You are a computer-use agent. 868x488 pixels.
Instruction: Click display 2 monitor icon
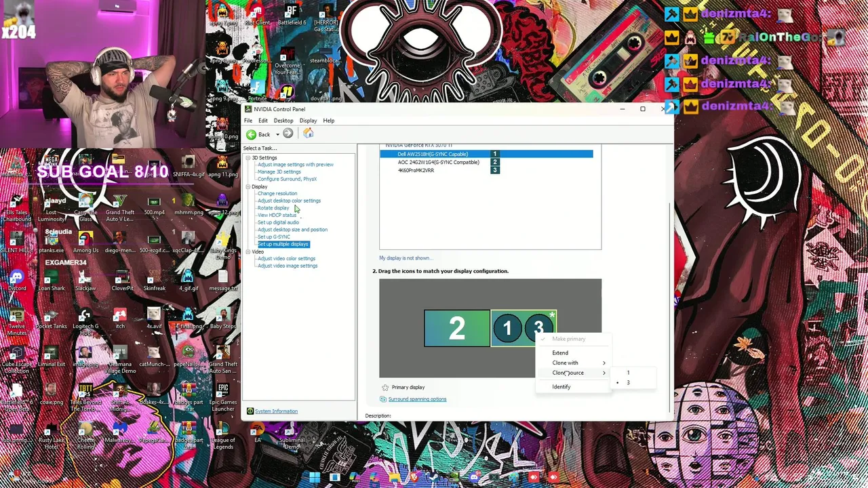tap(457, 329)
